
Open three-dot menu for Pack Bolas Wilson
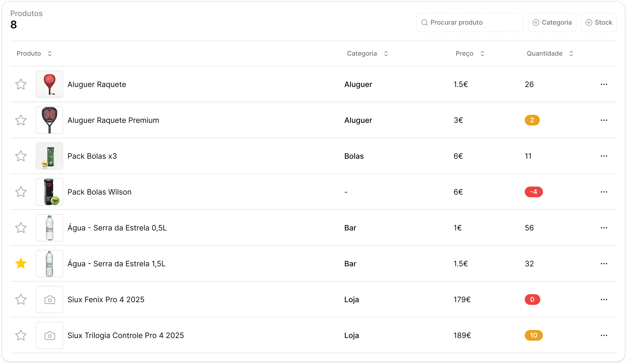click(604, 192)
